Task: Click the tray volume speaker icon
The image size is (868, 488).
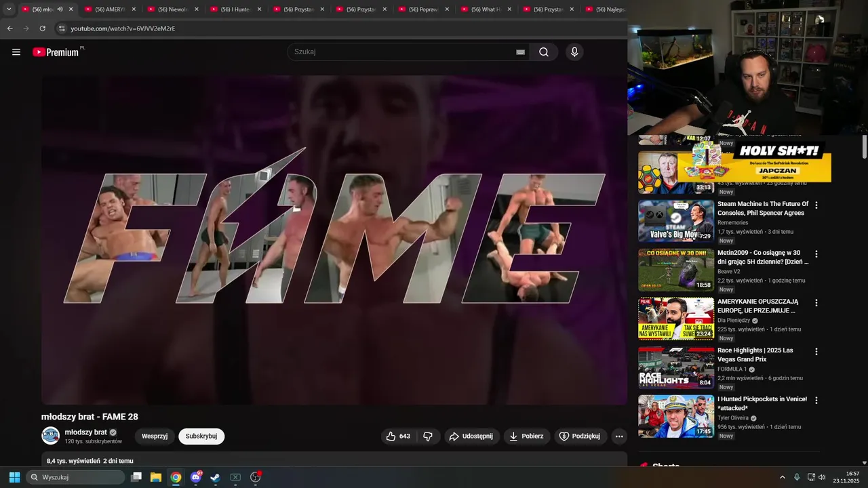Action: [822, 477]
